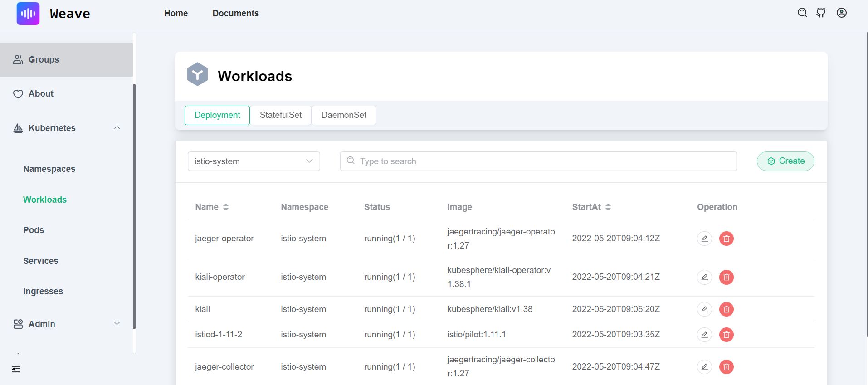Click the Admin users icon
This screenshot has height=385, width=868.
pos(18,324)
